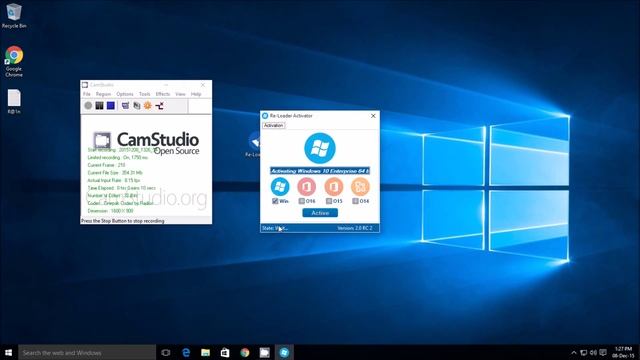Click the orange sun-shaped icon in CamStudio toolbar
Image resolution: width=640 pixels, height=360 pixels.
[148, 106]
